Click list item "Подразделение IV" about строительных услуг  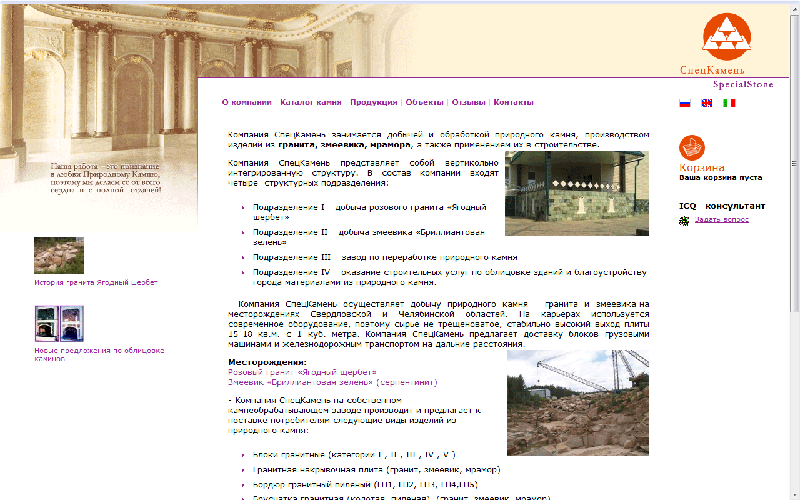(x=449, y=278)
